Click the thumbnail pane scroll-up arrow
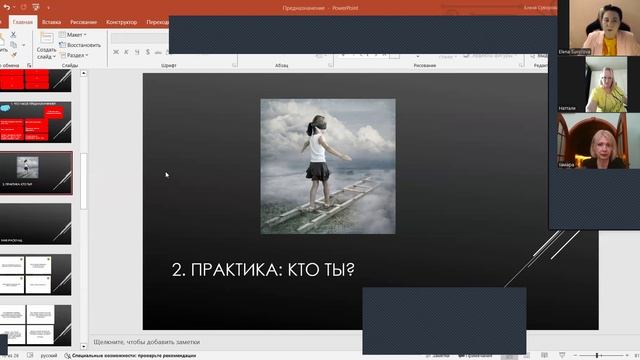 [84, 73]
